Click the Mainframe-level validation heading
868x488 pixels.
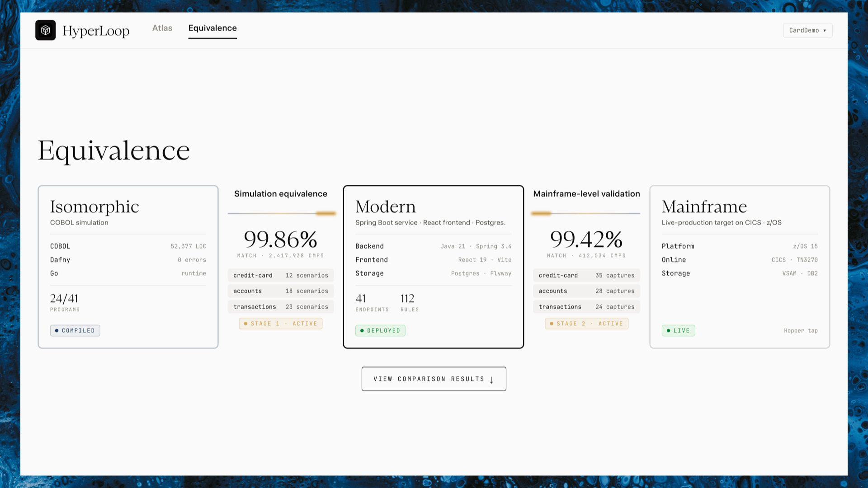tap(586, 194)
